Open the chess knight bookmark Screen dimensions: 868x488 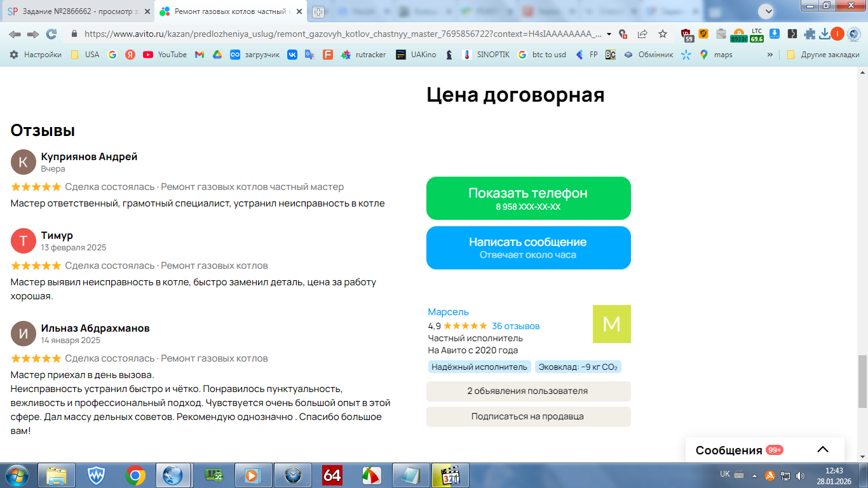tap(449, 55)
